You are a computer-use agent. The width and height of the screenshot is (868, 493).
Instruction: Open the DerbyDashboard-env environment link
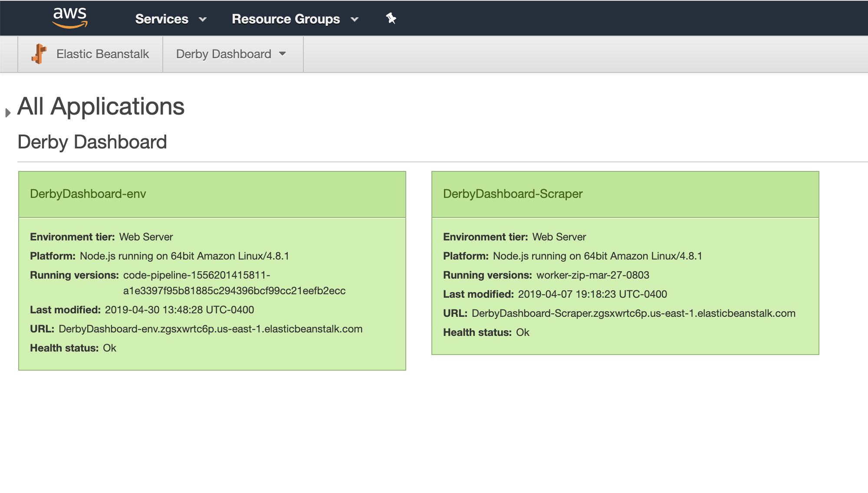[x=88, y=194]
